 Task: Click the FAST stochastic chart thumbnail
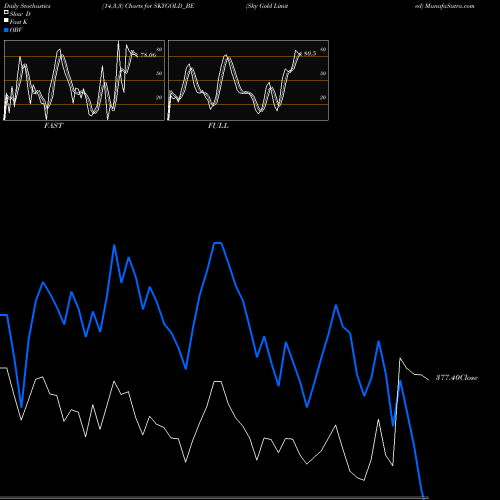(x=84, y=80)
